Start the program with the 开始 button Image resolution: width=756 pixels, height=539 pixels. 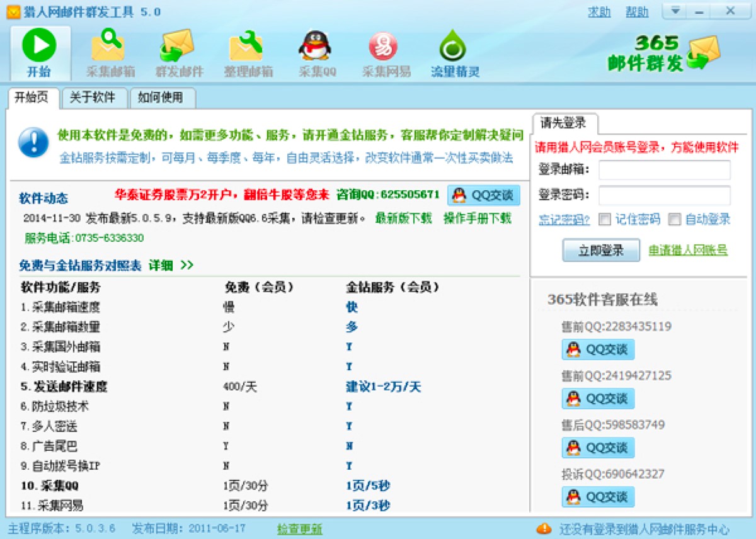[39, 50]
